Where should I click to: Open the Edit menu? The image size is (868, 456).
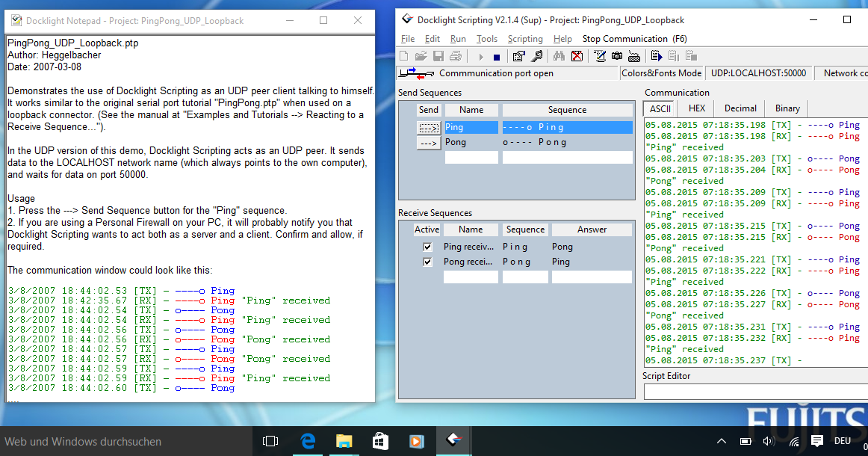tap(433, 39)
